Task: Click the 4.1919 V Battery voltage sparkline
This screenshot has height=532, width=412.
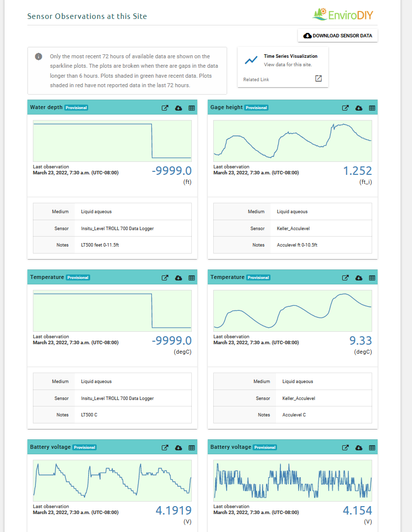Action: pyautogui.click(x=112, y=480)
